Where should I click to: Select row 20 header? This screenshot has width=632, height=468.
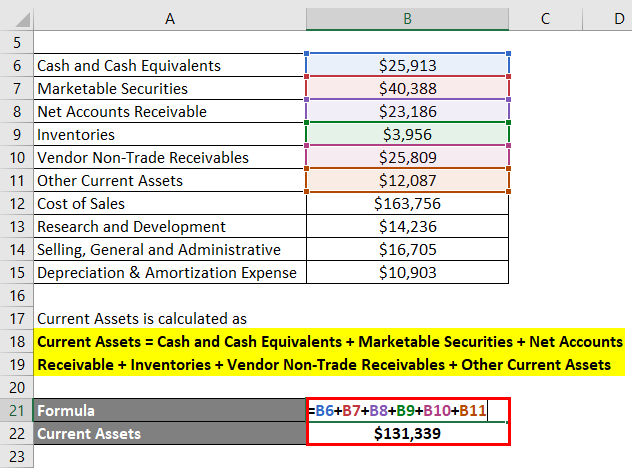click(x=17, y=387)
